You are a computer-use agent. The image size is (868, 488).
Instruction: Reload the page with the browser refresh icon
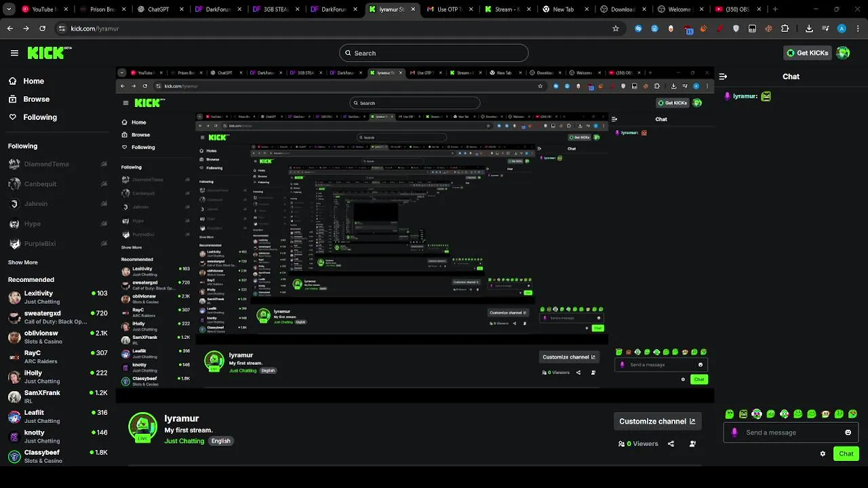[x=42, y=28]
